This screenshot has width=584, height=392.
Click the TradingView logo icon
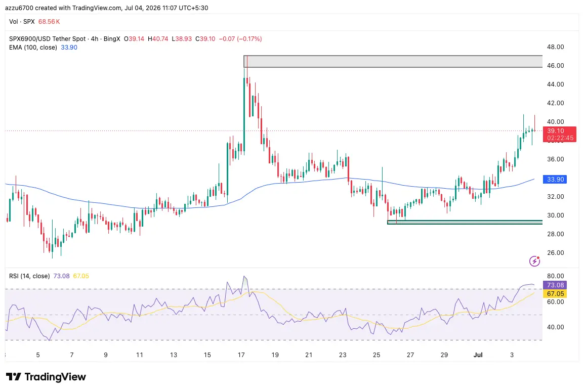(13, 377)
